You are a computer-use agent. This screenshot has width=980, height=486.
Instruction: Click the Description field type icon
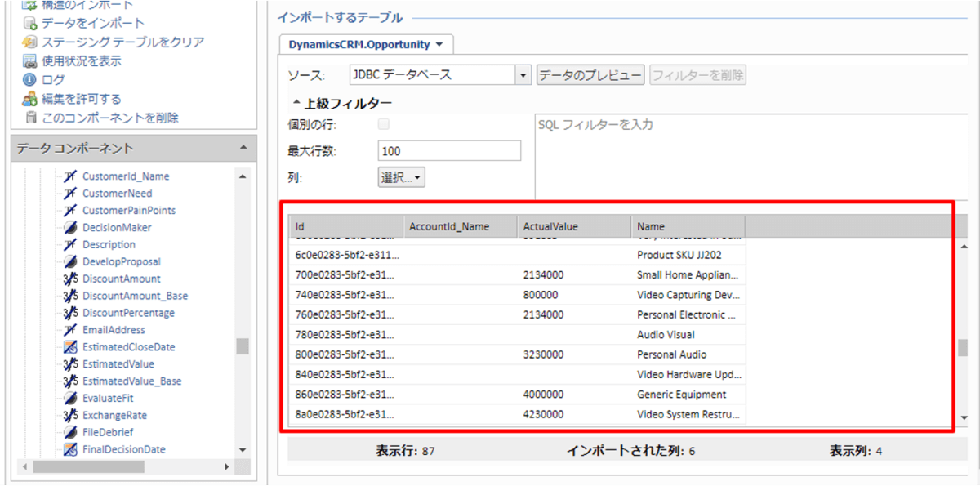pos(70,245)
